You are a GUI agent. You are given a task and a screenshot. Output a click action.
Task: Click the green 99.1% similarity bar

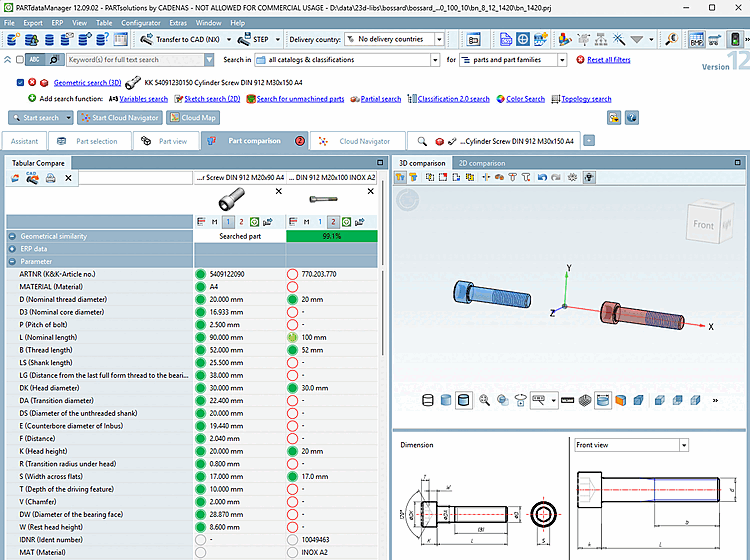[x=332, y=236]
